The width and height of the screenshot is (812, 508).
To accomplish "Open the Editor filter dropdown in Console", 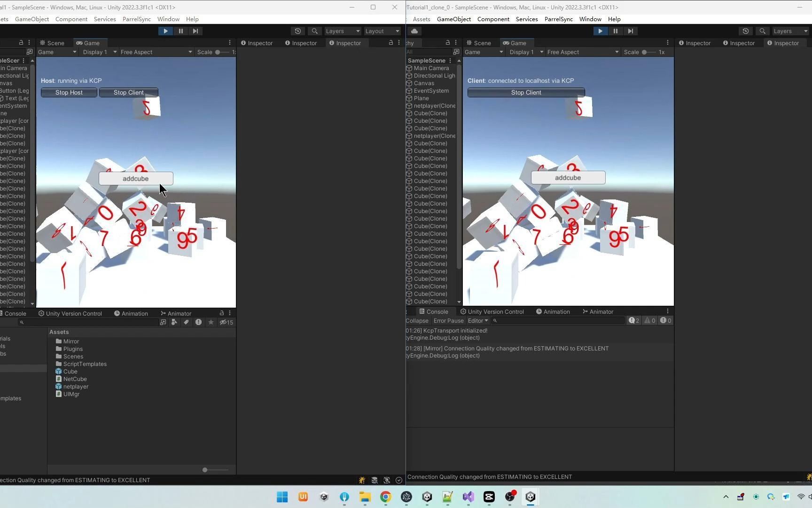I will (x=477, y=320).
